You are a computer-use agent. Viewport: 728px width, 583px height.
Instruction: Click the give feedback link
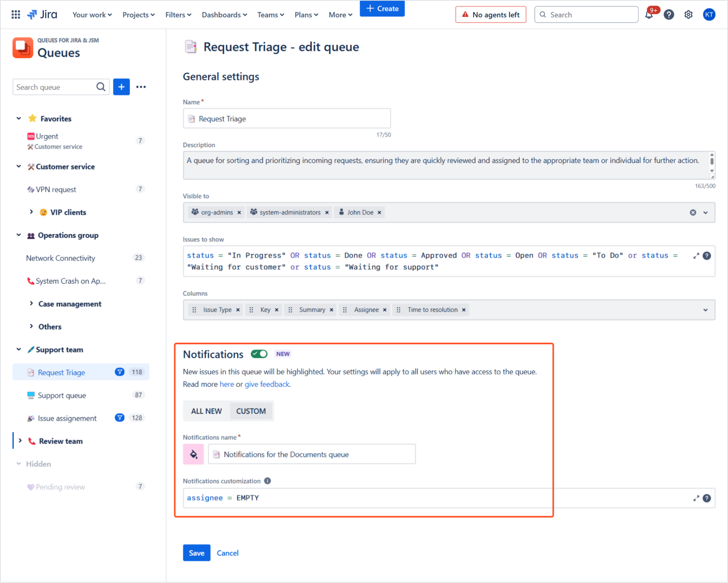[x=267, y=384]
